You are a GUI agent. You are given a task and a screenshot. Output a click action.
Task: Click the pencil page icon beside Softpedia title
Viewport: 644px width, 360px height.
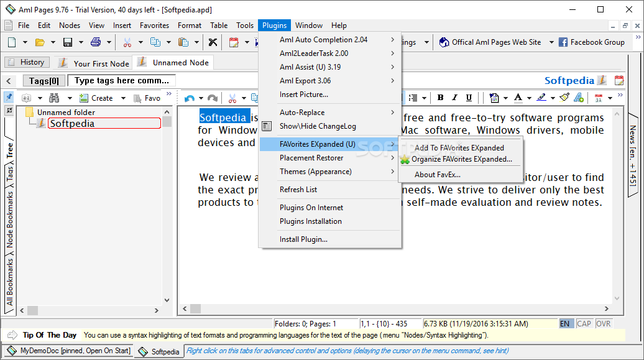[x=602, y=80]
